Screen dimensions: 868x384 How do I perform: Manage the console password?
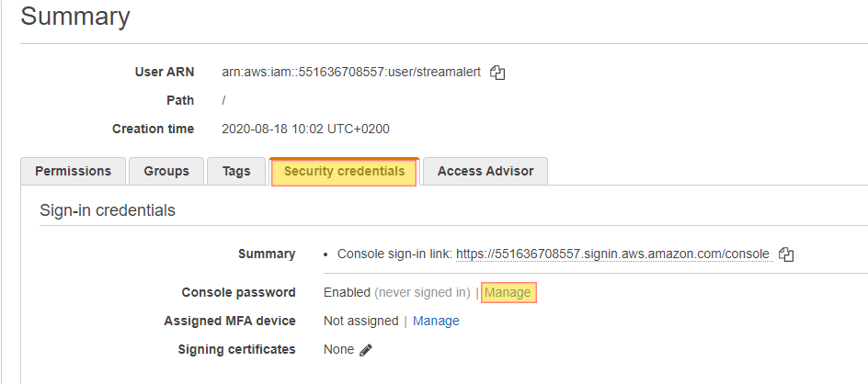[x=508, y=293]
